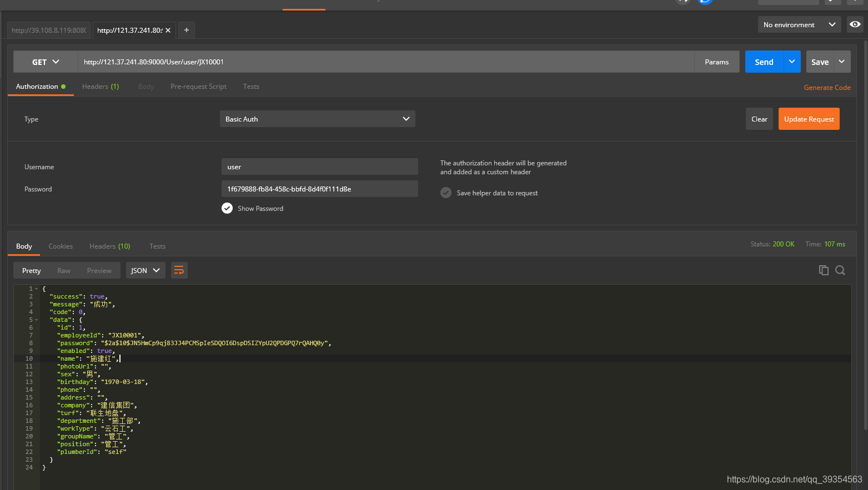Open the response Headers (10) tab
The height and width of the screenshot is (490, 868).
110,246
